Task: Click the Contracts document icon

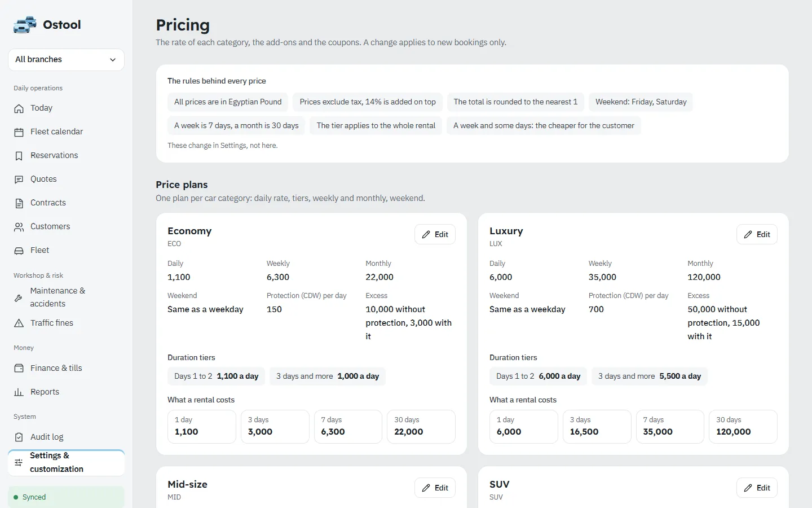Action: (19, 203)
